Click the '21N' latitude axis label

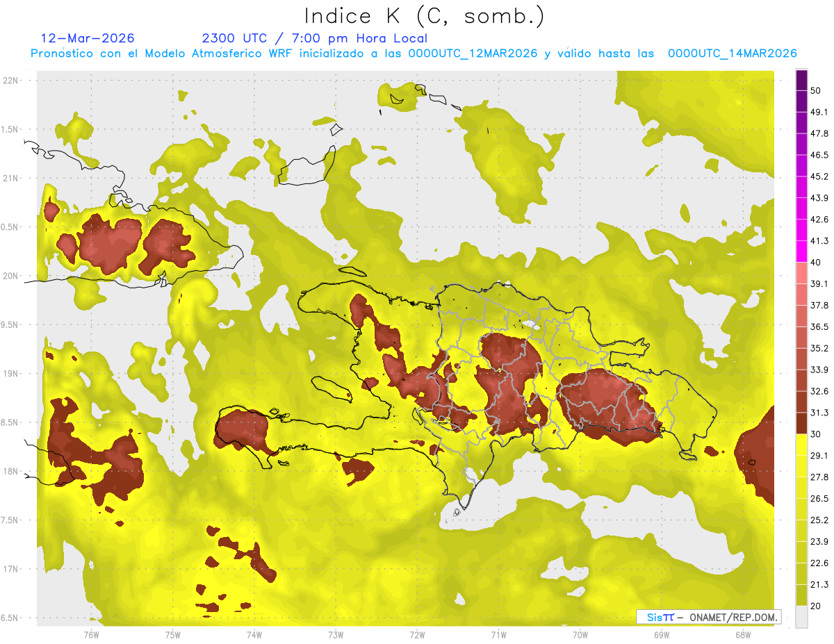point(10,179)
